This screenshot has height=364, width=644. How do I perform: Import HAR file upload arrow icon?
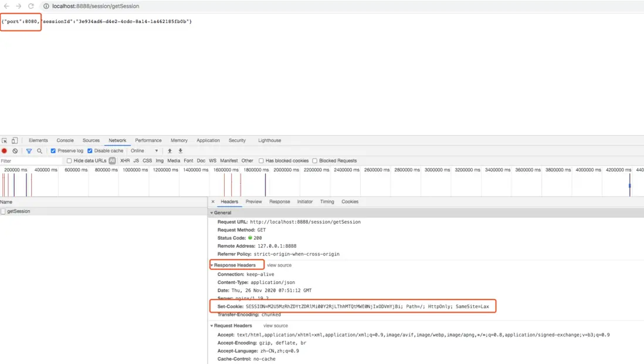170,151
